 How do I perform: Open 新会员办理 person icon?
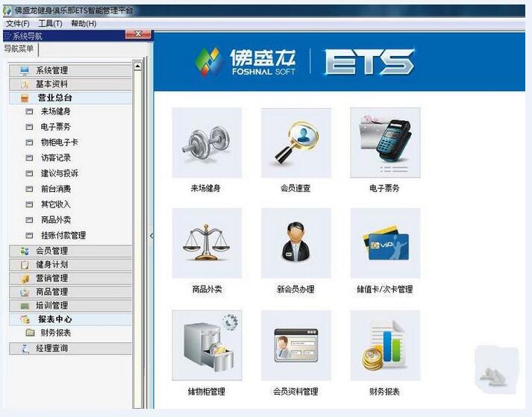pos(296,243)
